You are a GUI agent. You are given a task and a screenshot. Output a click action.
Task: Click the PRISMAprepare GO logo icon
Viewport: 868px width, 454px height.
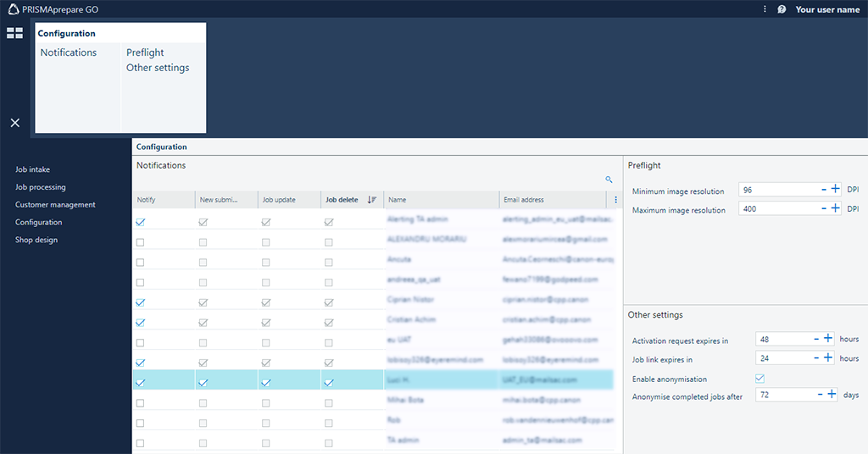click(13, 8)
